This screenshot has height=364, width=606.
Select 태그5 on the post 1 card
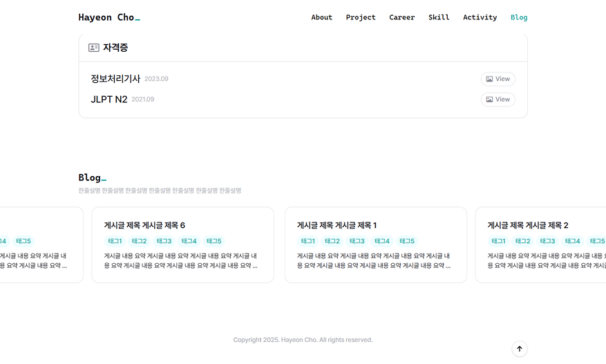[406, 241]
